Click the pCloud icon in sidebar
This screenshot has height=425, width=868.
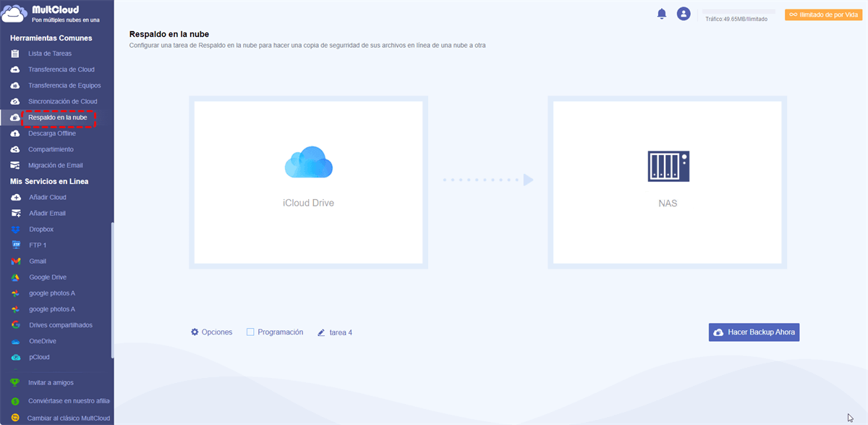pos(15,357)
